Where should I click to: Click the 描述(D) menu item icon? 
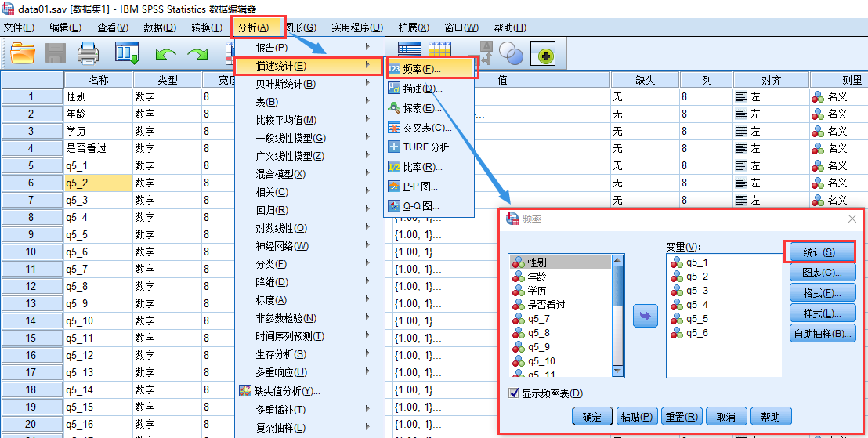point(393,88)
